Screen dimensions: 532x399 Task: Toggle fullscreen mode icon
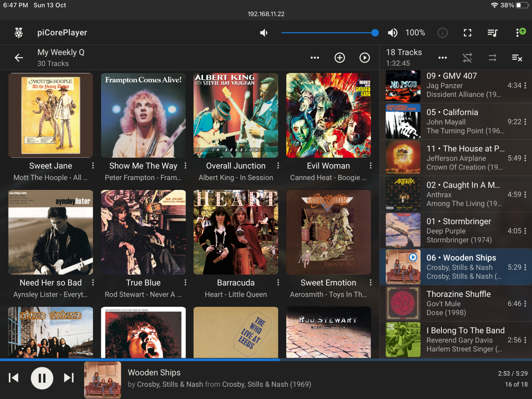[x=468, y=33]
